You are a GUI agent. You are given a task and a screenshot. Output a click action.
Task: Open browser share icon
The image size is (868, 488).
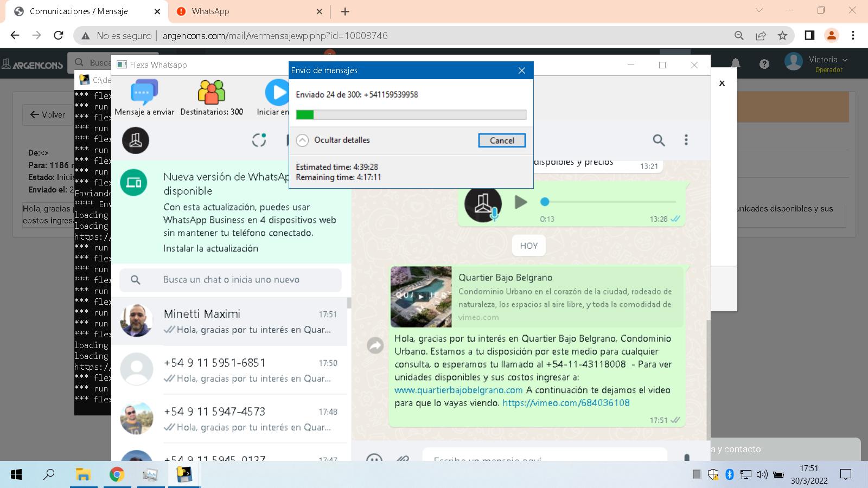[761, 35]
